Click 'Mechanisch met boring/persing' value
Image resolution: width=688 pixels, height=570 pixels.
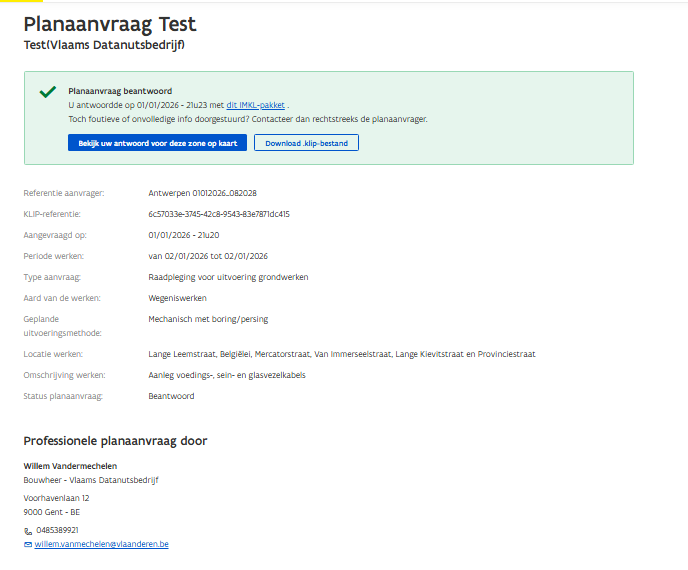(208, 319)
